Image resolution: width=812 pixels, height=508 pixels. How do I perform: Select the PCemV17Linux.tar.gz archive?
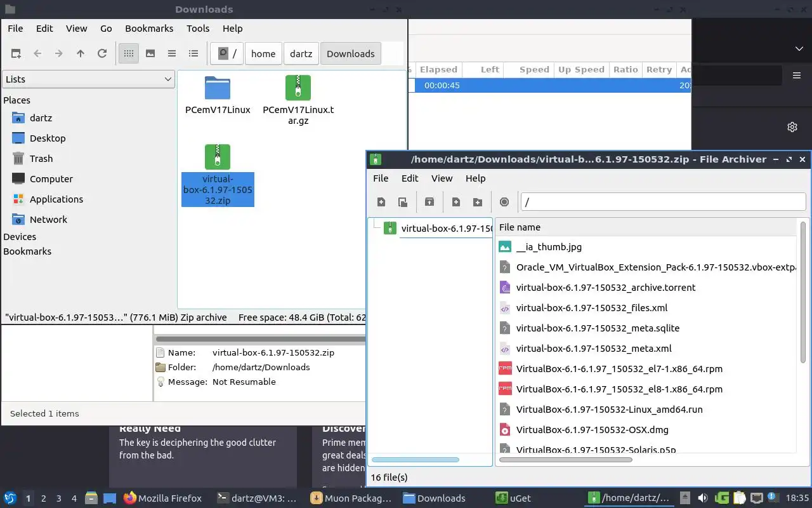pyautogui.click(x=298, y=88)
